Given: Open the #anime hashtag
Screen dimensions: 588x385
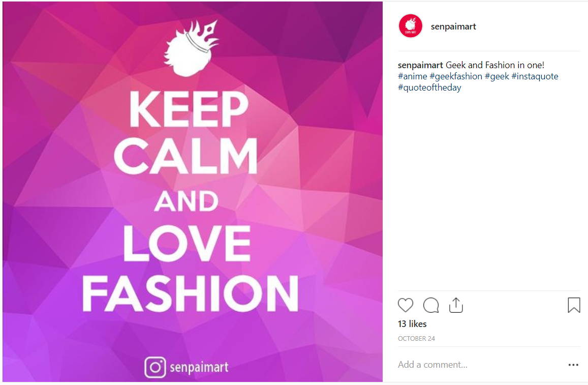Looking at the screenshot, I should coord(413,76).
